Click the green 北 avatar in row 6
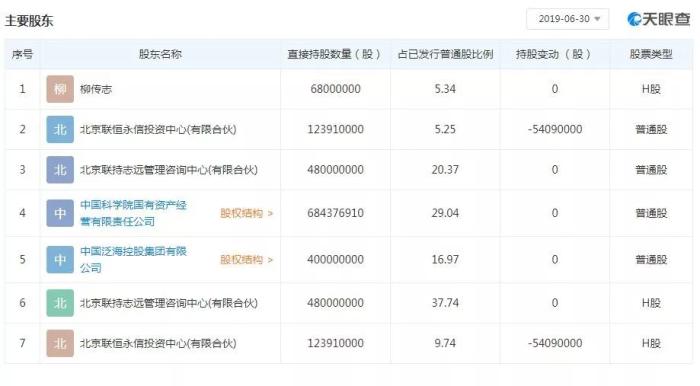The image size is (700, 386). [60, 303]
